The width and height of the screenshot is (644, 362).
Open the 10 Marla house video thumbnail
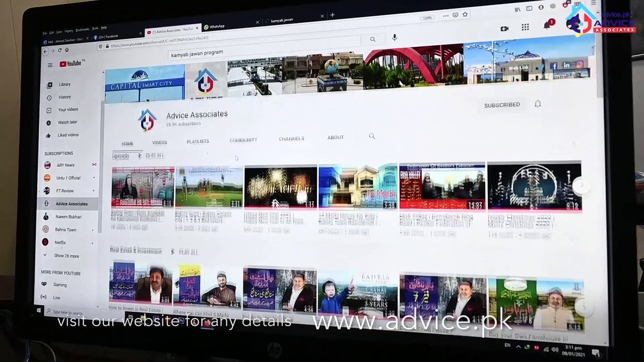(x=358, y=186)
